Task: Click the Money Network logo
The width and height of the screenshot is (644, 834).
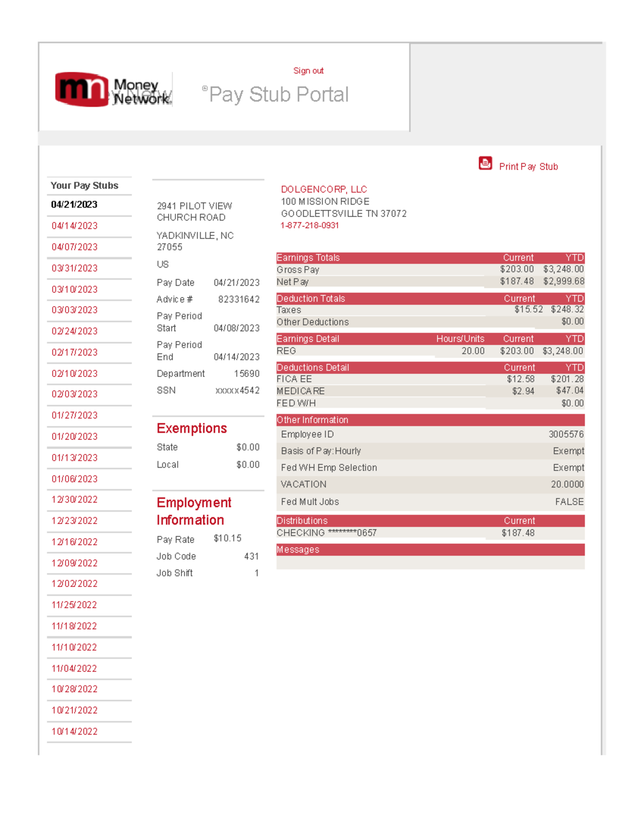Action: 113,90
